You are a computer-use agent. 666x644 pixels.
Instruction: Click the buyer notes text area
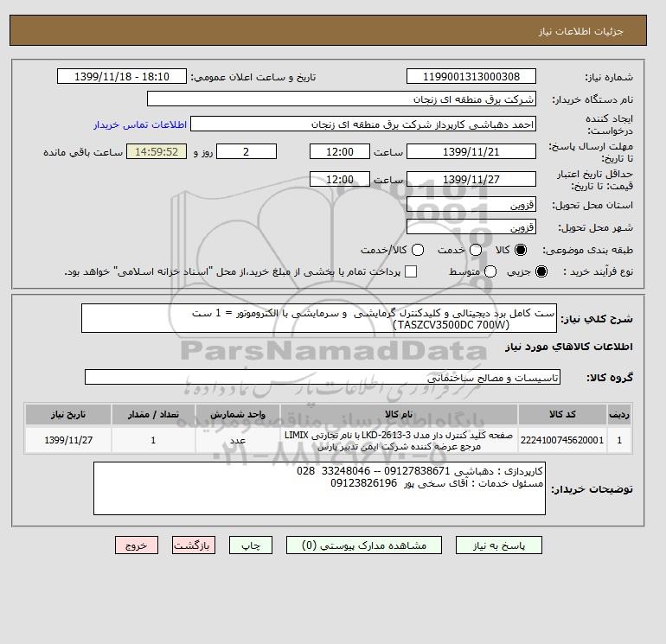click(319, 488)
